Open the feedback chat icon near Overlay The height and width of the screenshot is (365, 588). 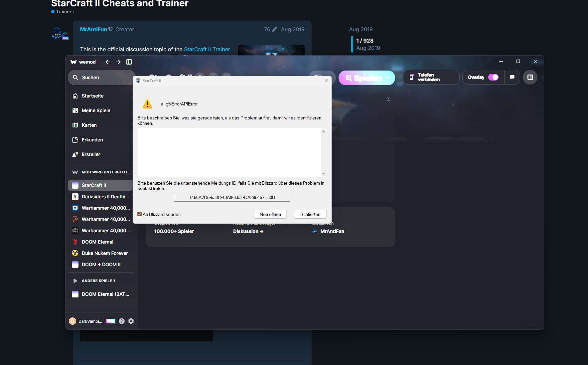coord(512,77)
